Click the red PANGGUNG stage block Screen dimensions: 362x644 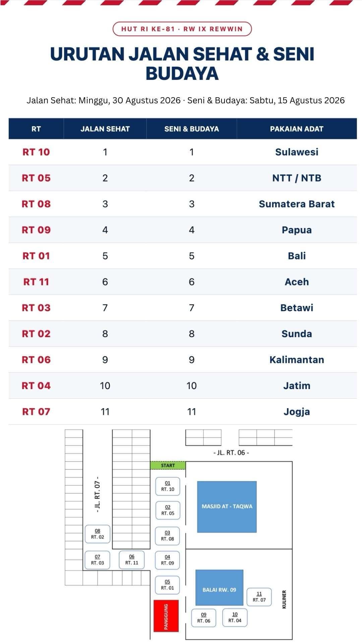pos(166,616)
